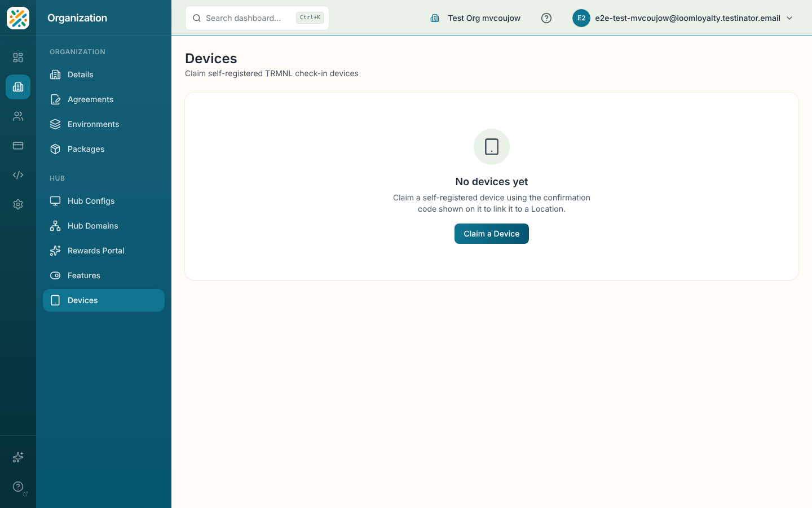This screenshot has height=508, width=812.
Task: Open the settings gear icon in rail
Action: tap(18, 204)
